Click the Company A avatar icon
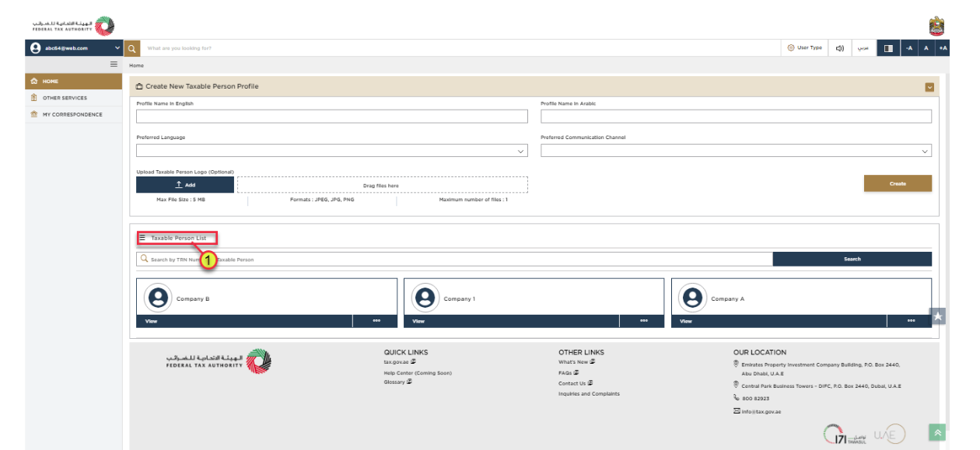This screenshot has width=980, height=450. 693,298
